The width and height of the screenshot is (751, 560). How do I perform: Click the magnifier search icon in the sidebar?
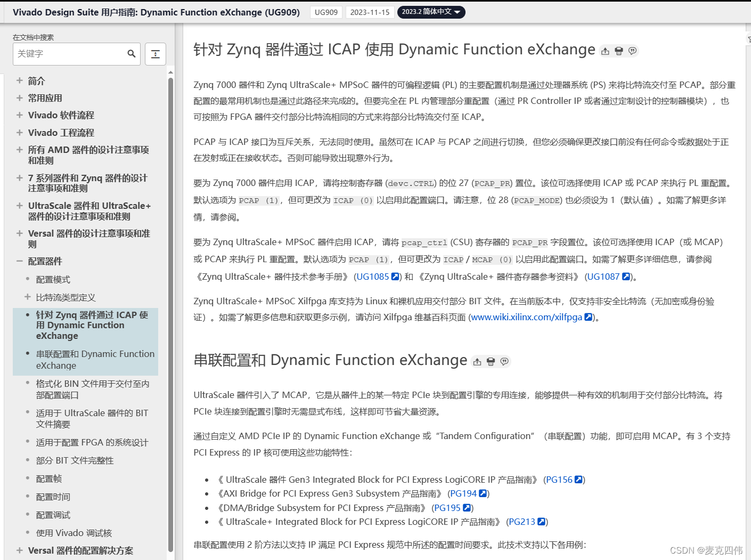[x=131, y=54]
